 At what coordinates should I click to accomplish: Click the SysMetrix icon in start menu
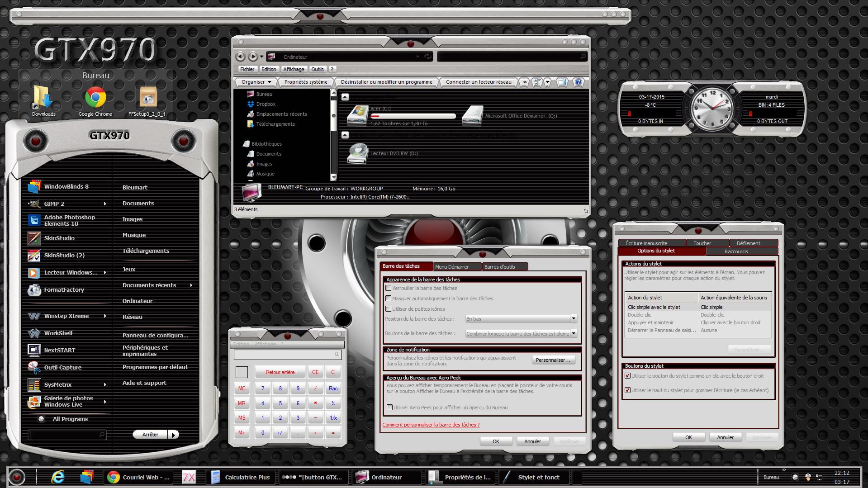(x=34, y=384)
